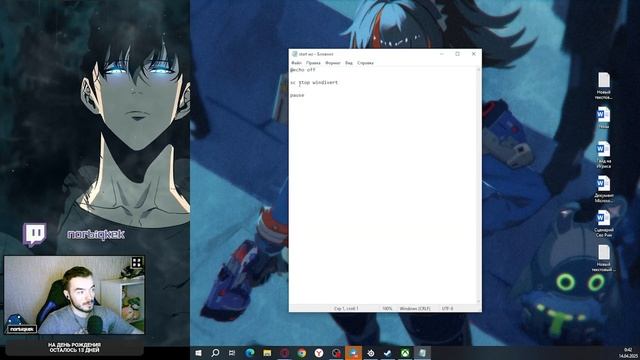The image size is (640, 360).
Task: Open the Справка menu in Notepad
Action: point(365,63)
